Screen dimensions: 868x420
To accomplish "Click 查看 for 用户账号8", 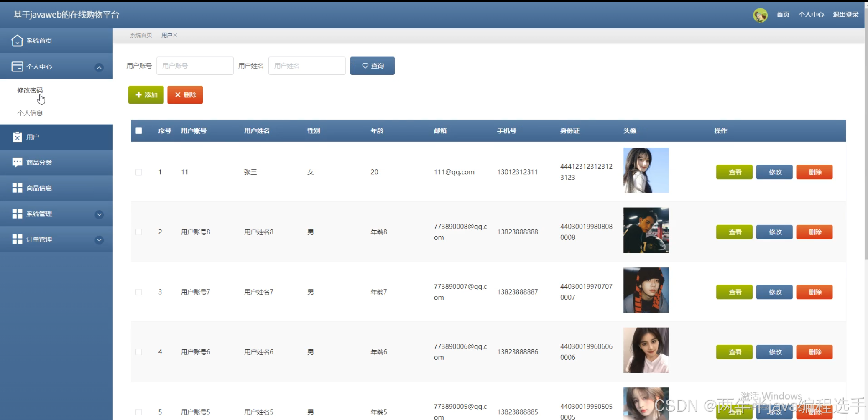I will pyautogui.click(x=734, y=232).
